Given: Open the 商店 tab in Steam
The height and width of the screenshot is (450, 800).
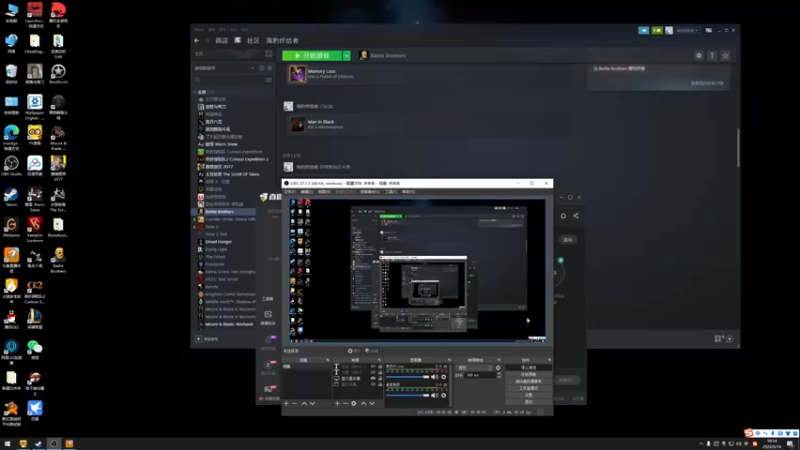Looking at the screenshot, I should click(221, 40).
